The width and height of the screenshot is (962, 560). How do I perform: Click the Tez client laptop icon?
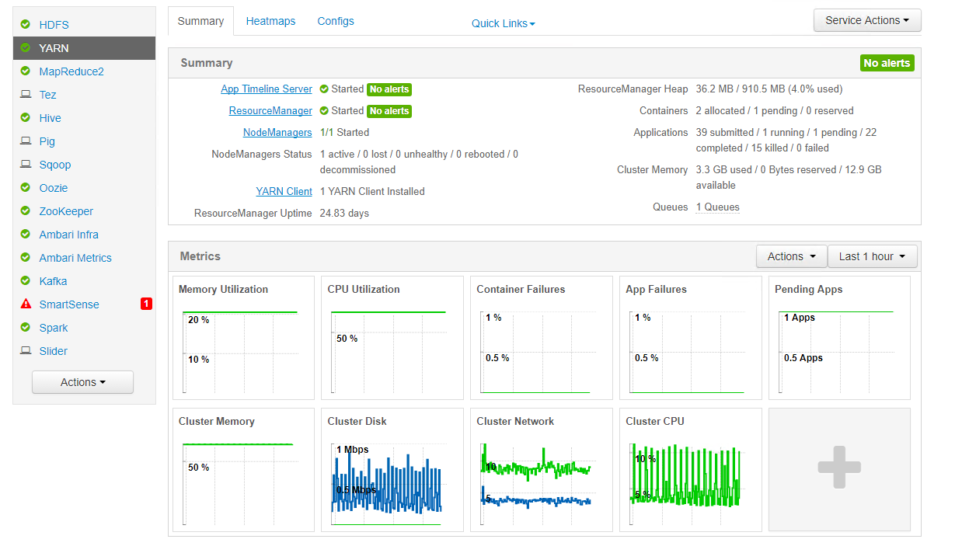pos(26,95)
